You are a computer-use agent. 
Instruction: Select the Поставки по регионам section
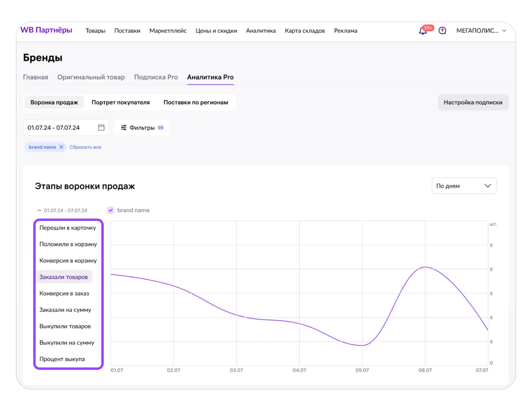tap(196, 102)
